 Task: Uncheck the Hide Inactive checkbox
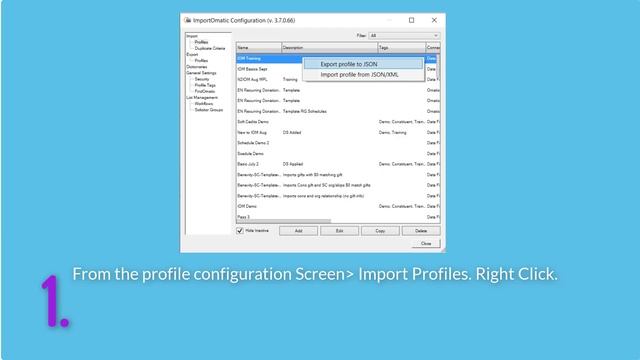(x=240, y=231)
